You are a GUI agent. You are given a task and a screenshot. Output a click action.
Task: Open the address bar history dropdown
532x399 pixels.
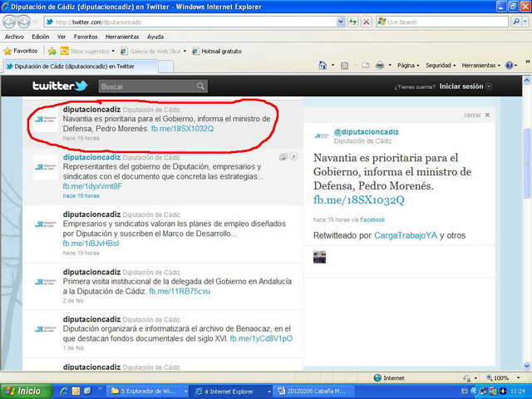[x=341, y=22]
